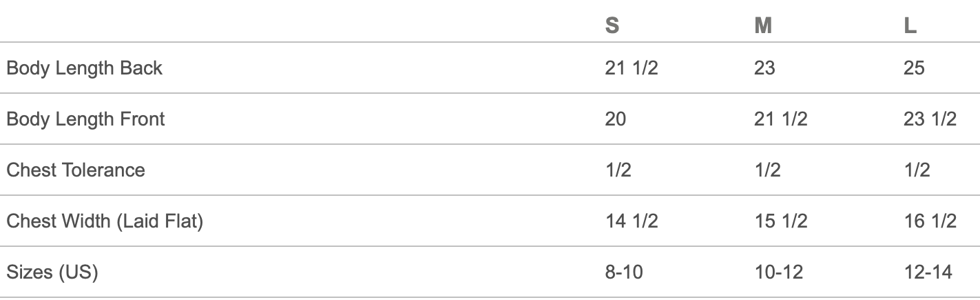
Task: Click the M size column header
Action: (763, 26)
